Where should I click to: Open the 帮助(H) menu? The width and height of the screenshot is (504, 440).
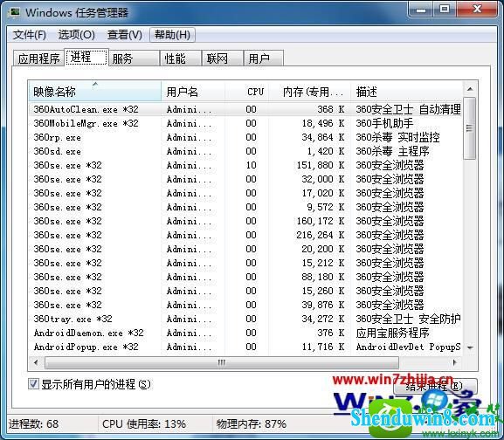tap(172, 35)
